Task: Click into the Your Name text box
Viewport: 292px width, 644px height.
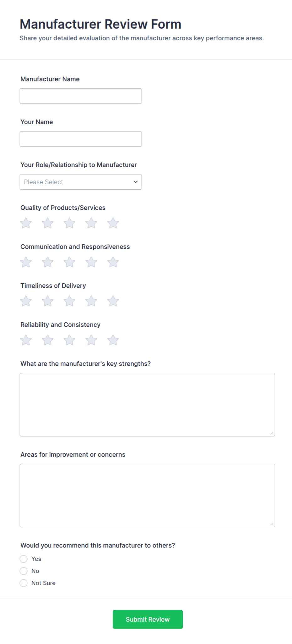Action: point(81,139)
